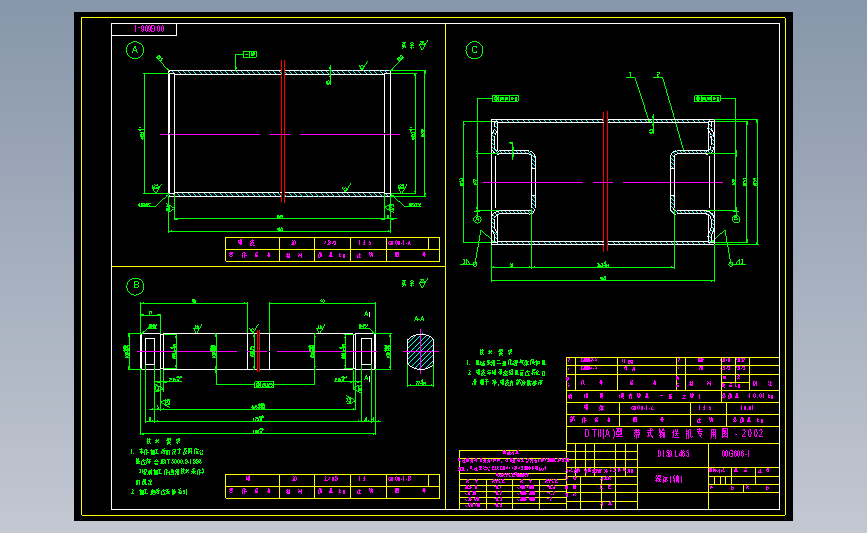Screen dimensions: 867x533
Task: Click the drawing number 00G606-1
Action: 735,454
